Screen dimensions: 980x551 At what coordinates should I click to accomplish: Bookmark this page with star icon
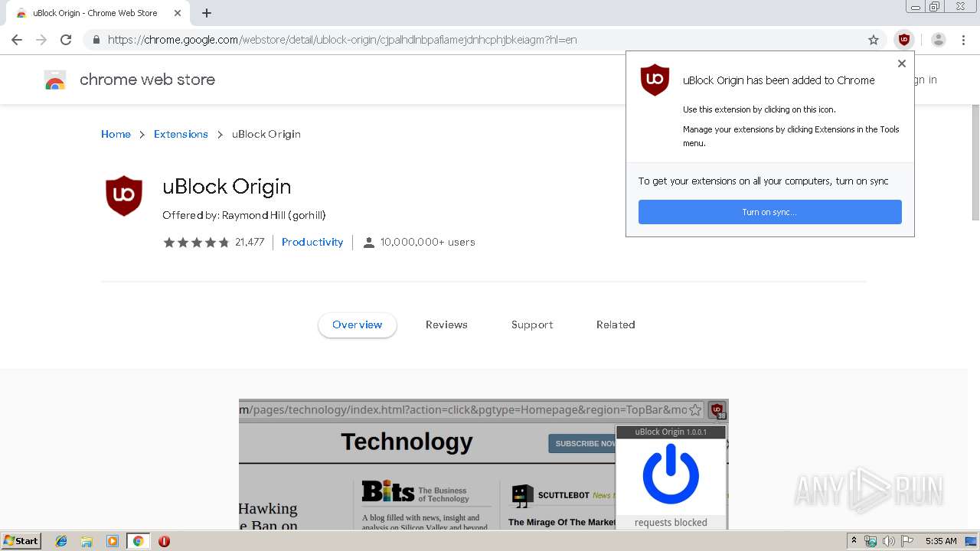coord(874,40)
